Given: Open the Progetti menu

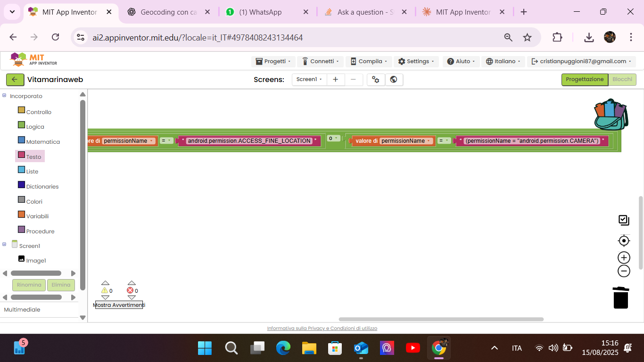Looking at the screenshot, I should (273, 61).
